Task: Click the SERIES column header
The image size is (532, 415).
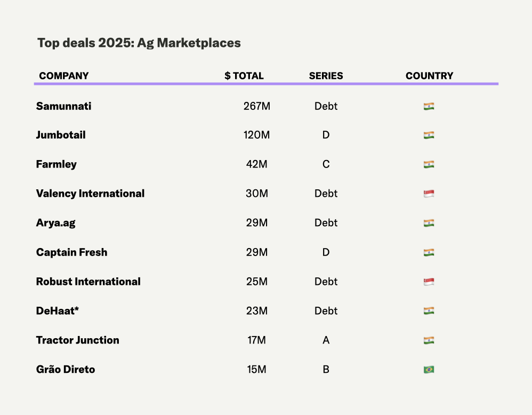Action: (326, 76)
